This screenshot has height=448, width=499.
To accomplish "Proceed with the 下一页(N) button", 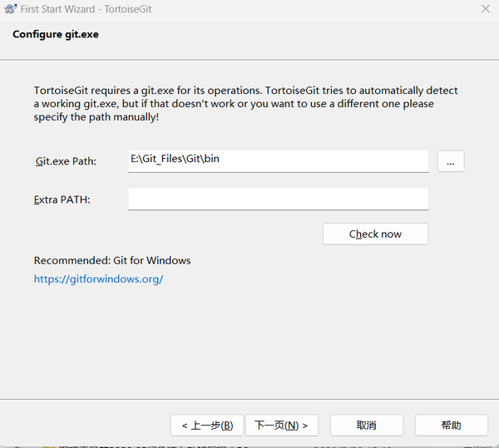I will click(282, 425).
